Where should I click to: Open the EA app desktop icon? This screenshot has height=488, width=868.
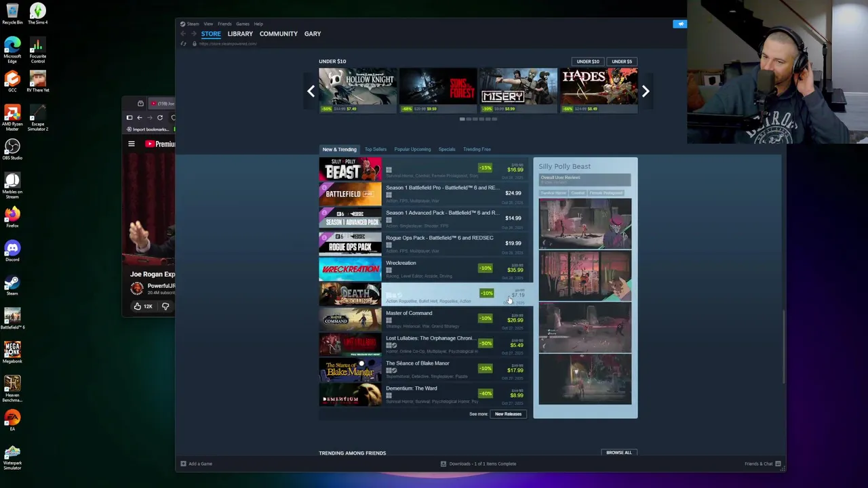tap(12, 420)
